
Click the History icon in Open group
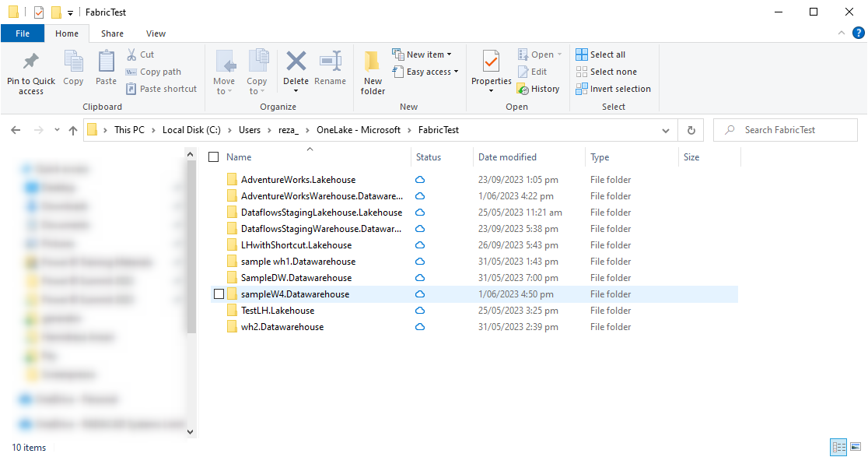[x=523, y=89]
